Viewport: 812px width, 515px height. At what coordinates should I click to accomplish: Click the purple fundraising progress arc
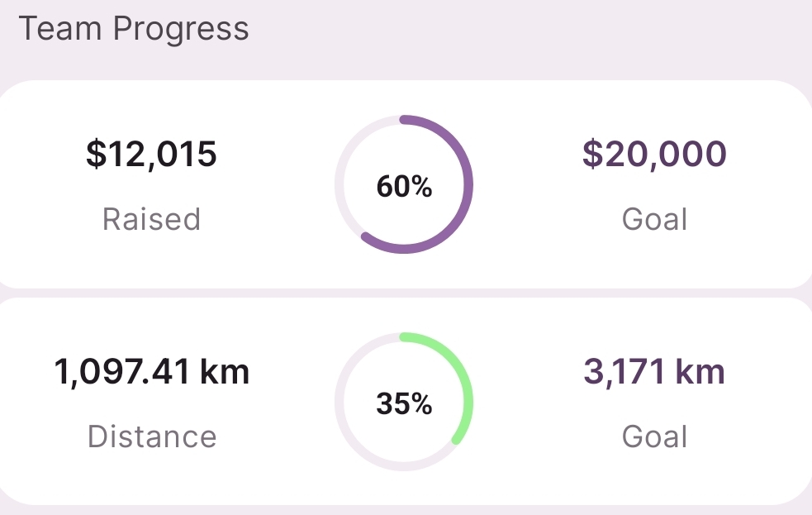[x=469, y=184]
